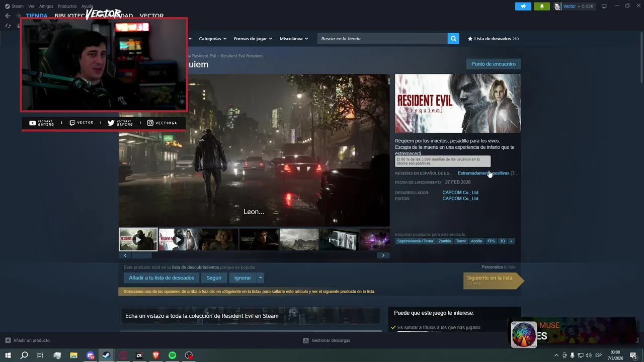
Task: Open the Windows Start menu
Action: point(8,355)
